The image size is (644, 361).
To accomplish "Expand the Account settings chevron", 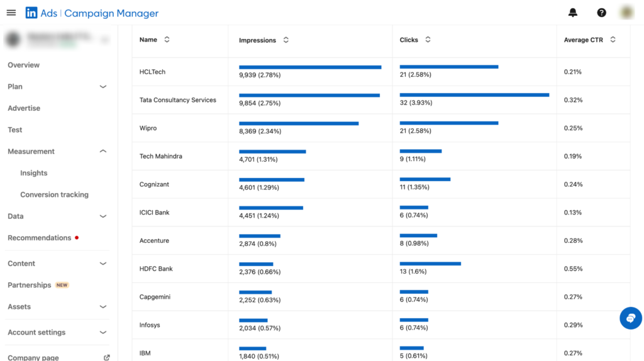I will [103, 332].
